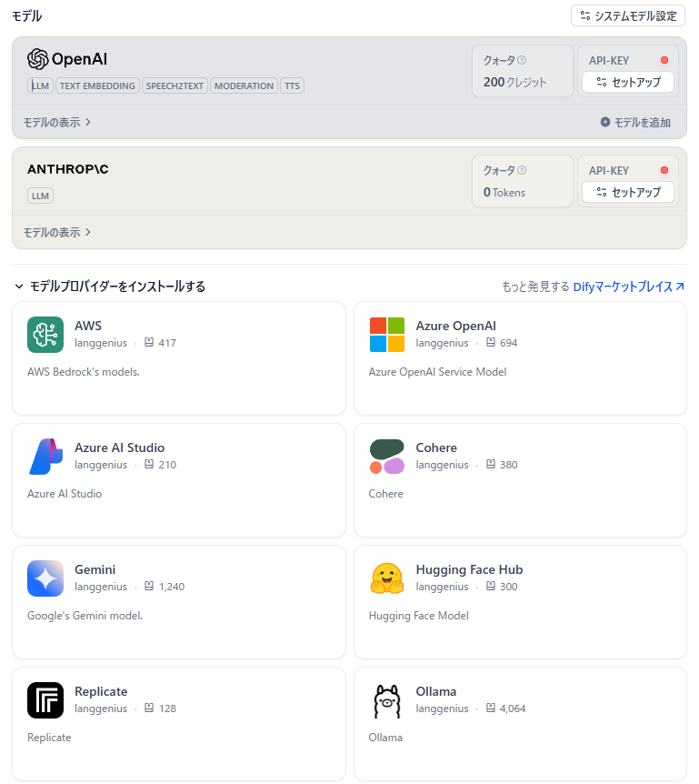Click the Azure AI Studio install count icon
This screenshot has height=784, width=699.
pyautogui.click(x=149, y=464)
